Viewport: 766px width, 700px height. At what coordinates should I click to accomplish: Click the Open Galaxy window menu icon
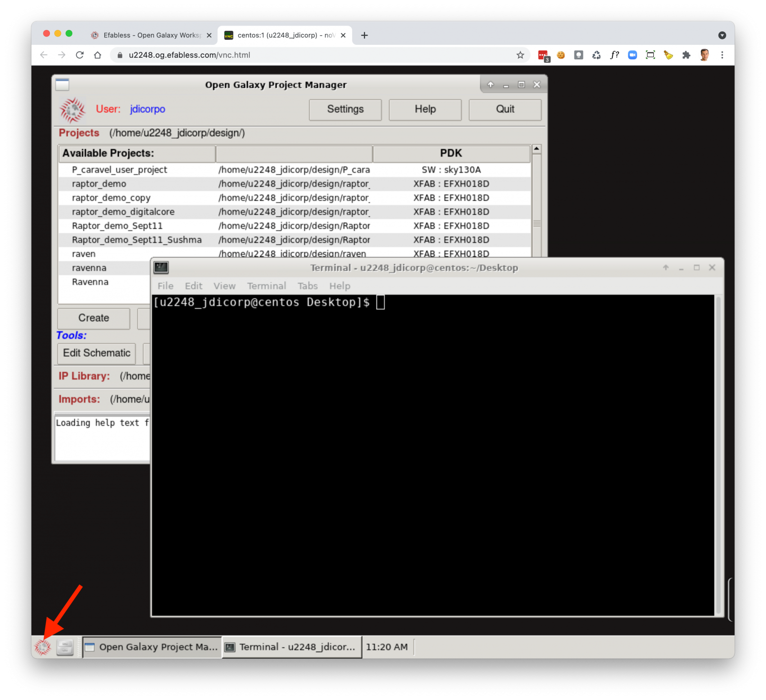62,85
